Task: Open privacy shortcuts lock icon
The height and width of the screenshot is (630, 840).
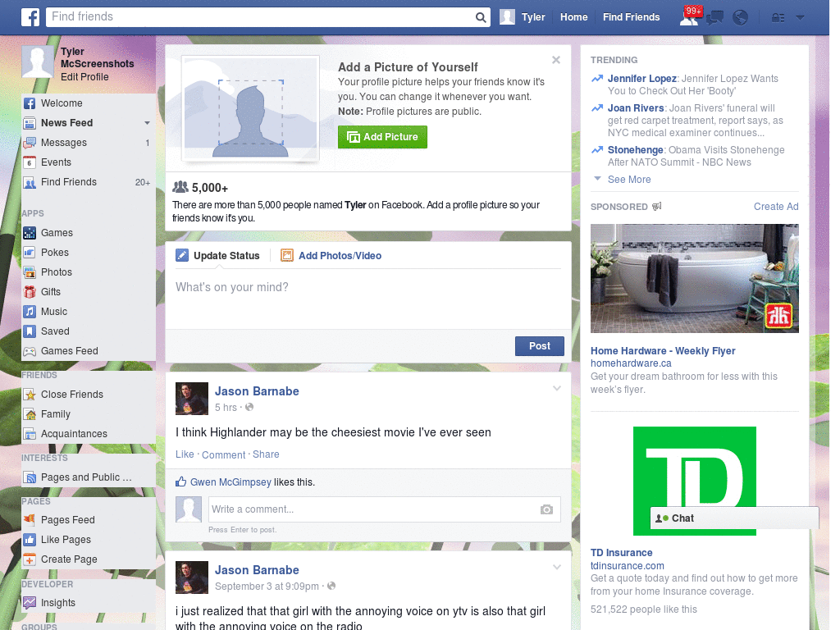Action: pyautogui.click(x=778, y=18)
